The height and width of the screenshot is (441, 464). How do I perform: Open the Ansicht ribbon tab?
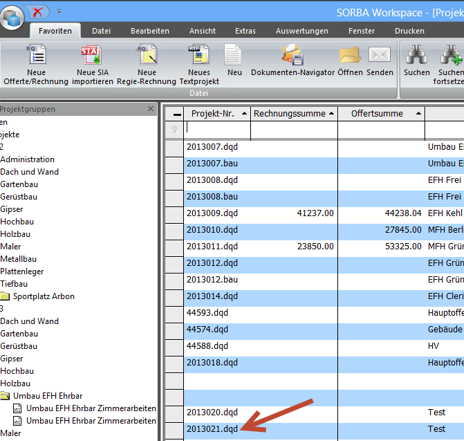pos(202,31)
